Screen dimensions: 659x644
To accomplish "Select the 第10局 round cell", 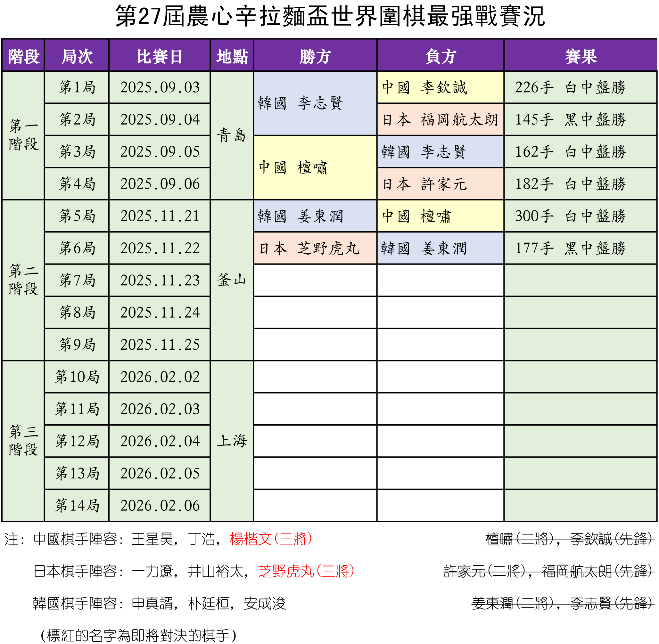I will pos(77,377).
